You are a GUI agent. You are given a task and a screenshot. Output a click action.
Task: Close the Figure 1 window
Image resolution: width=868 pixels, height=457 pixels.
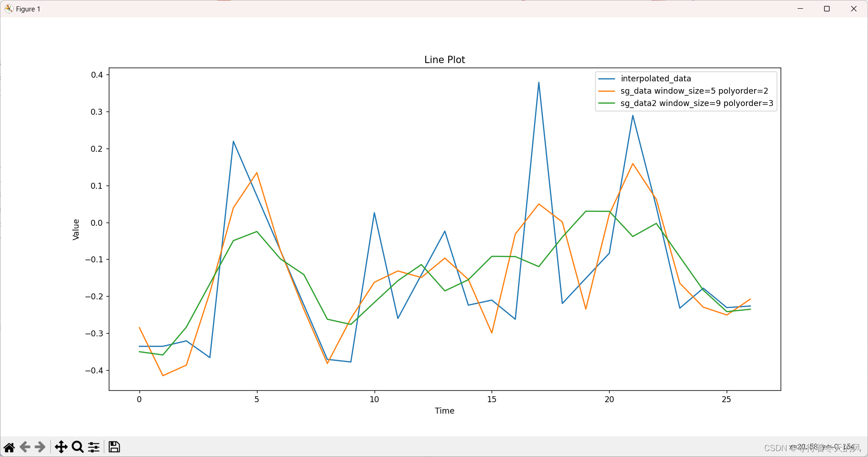(853, 9)
